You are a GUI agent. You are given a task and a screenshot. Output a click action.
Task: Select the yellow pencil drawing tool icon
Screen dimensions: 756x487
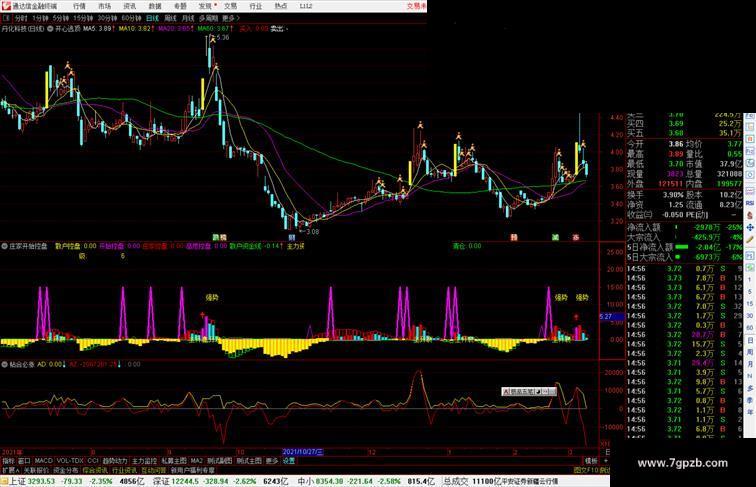[x=750, y=240]
